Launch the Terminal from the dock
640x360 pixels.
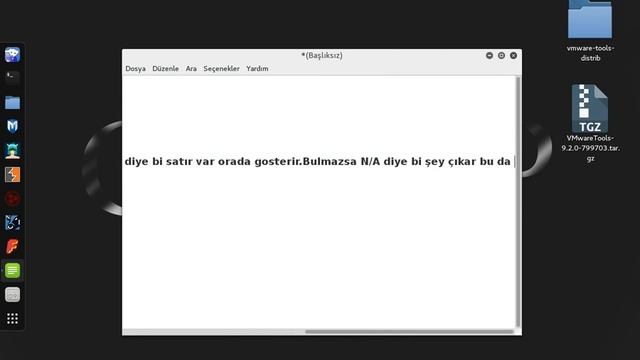coord(12,78)
